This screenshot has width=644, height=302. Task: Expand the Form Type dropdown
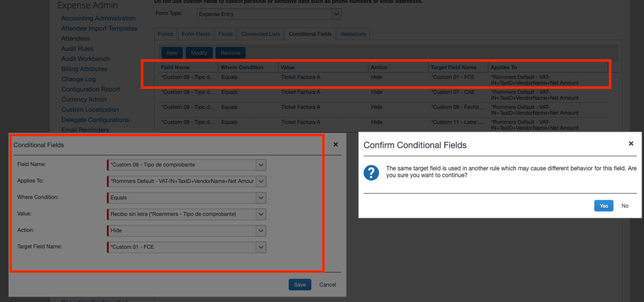[x=337, y=14]
